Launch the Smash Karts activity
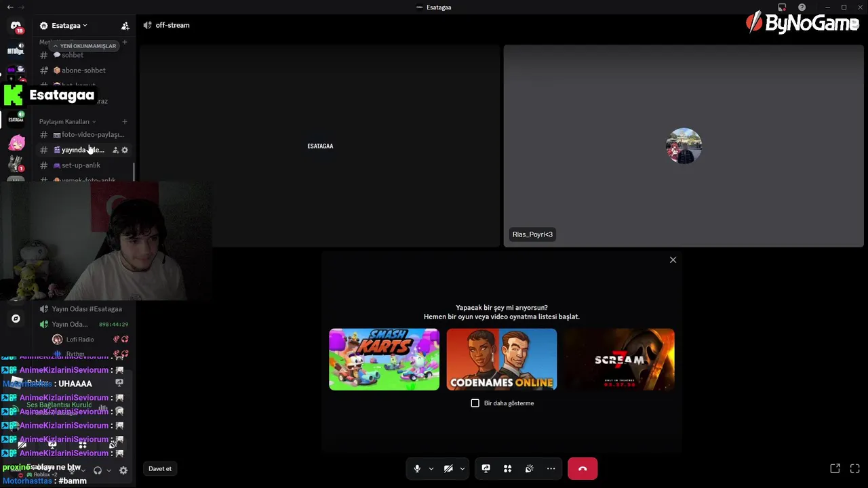Screen dimensions: 868x488 384,359
